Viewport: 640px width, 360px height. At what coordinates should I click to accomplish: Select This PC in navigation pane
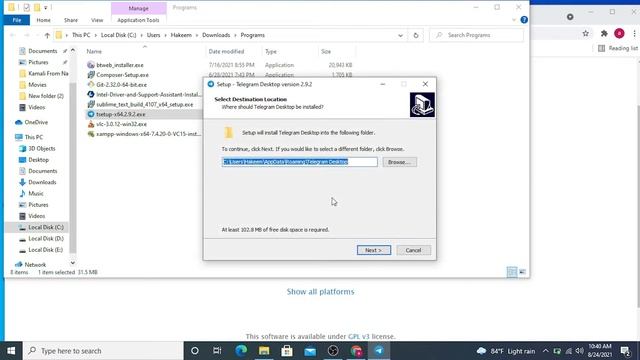point(33,137)
